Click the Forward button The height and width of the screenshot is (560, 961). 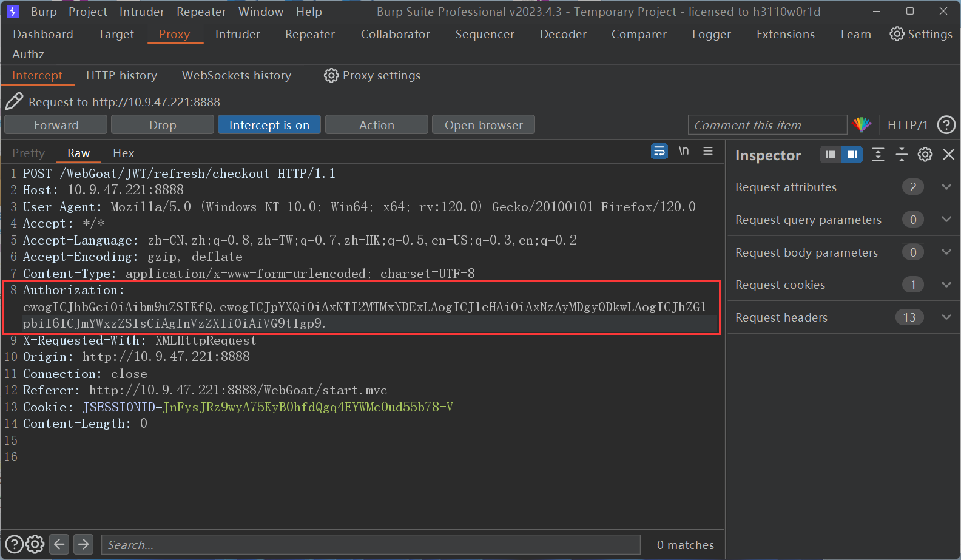tap(56, 125)
